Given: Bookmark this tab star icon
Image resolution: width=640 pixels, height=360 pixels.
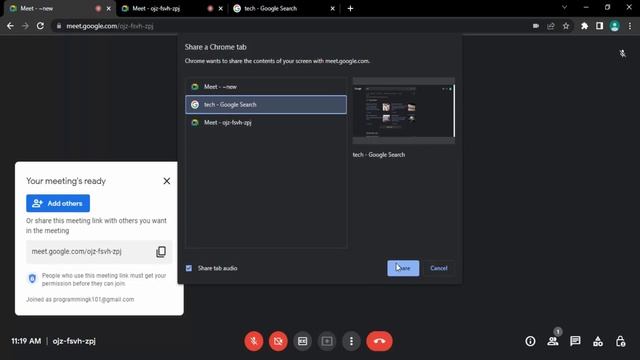Looking at the screenshot, I should tap(566, 26).
